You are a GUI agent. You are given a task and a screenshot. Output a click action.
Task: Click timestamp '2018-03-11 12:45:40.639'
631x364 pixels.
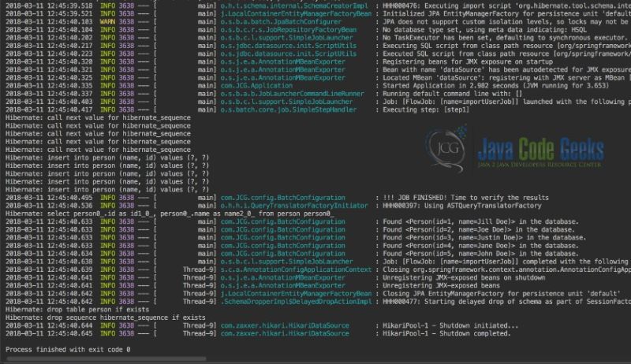[x=49, y=269]
